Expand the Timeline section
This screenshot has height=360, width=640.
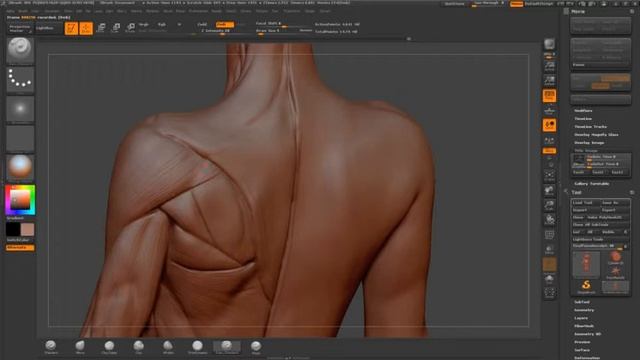pos(583,119)
